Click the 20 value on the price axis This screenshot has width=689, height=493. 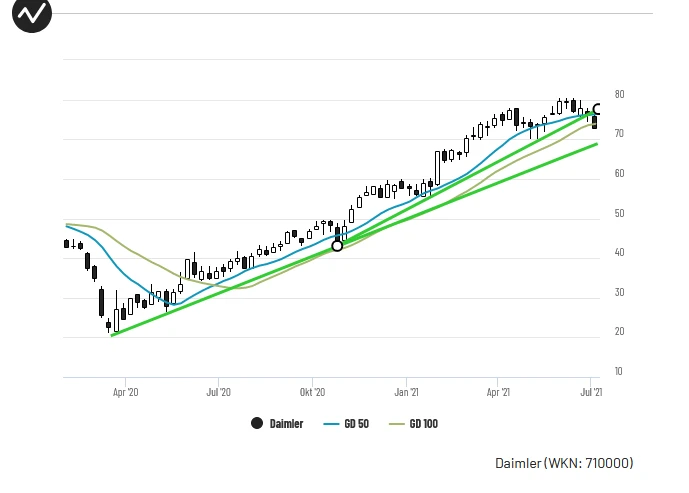tap(620, 332)
